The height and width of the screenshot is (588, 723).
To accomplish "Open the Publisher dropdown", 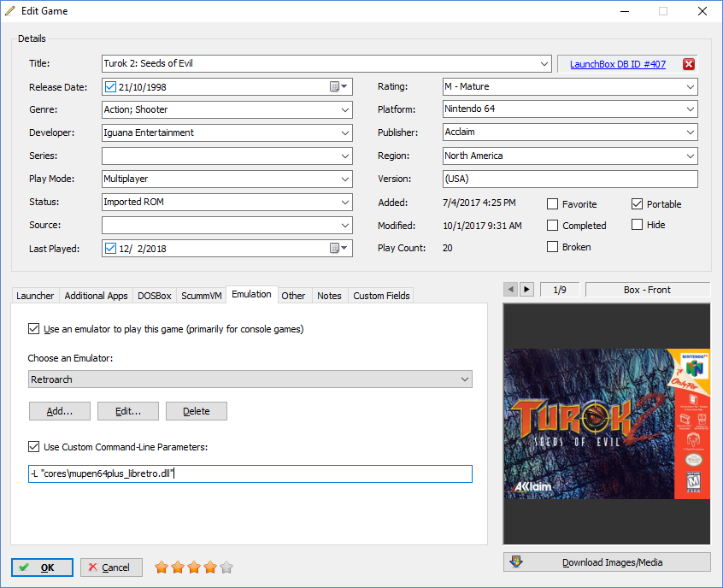I will click(x=691, y=132).
